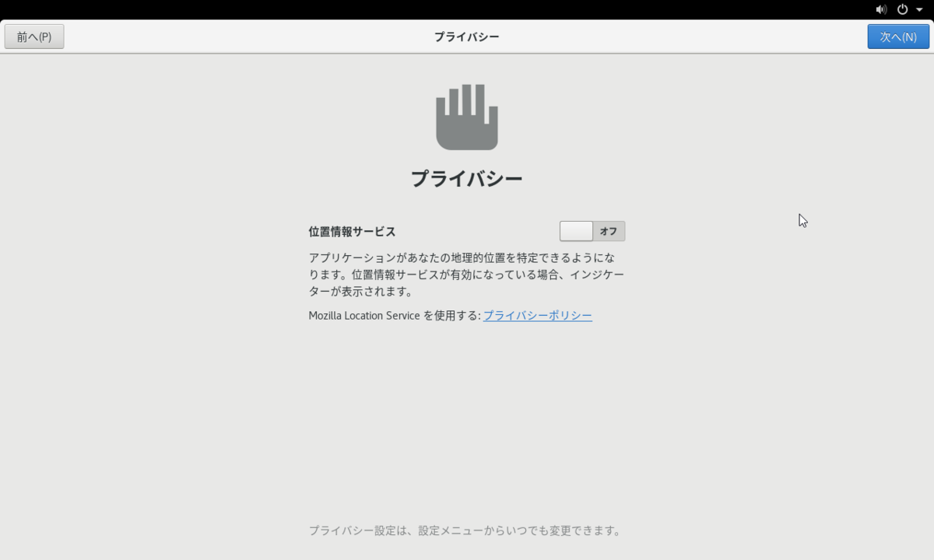Viewport: 934px width, 560px height.
Task: Click the 位置情報サービス label text
Action: click(352, 231)
